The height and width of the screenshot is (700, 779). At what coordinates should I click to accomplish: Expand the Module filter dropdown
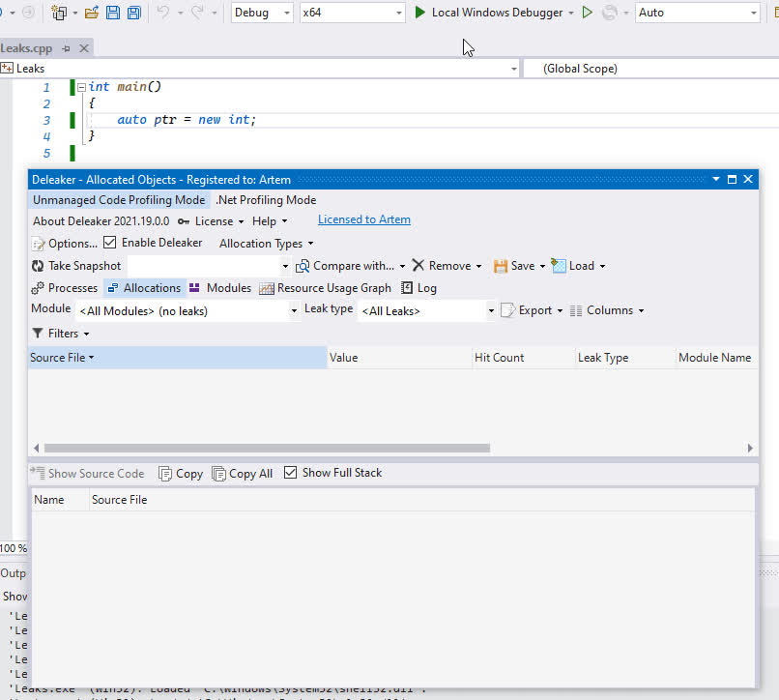(294, 311)
